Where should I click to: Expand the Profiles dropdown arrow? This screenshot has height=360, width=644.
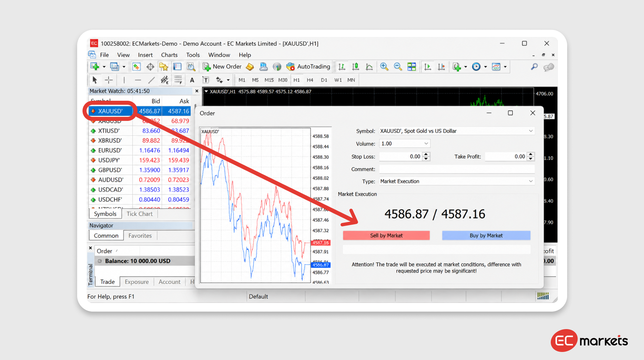click(124, 67)
